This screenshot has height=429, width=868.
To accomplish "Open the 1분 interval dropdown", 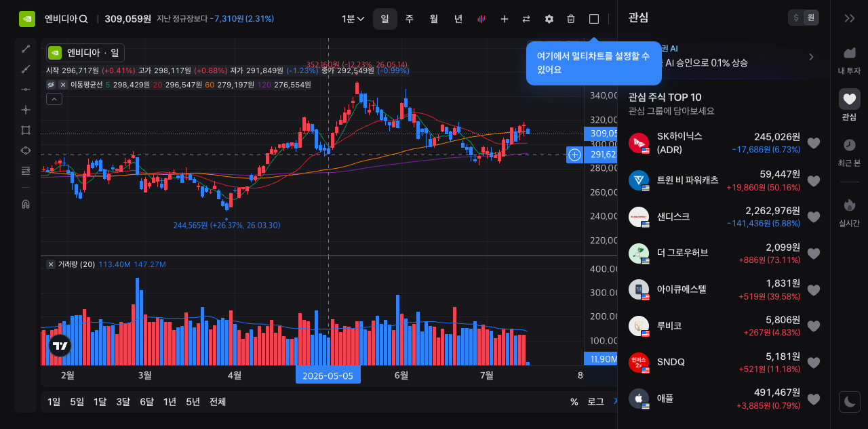I will pos(353,19).
